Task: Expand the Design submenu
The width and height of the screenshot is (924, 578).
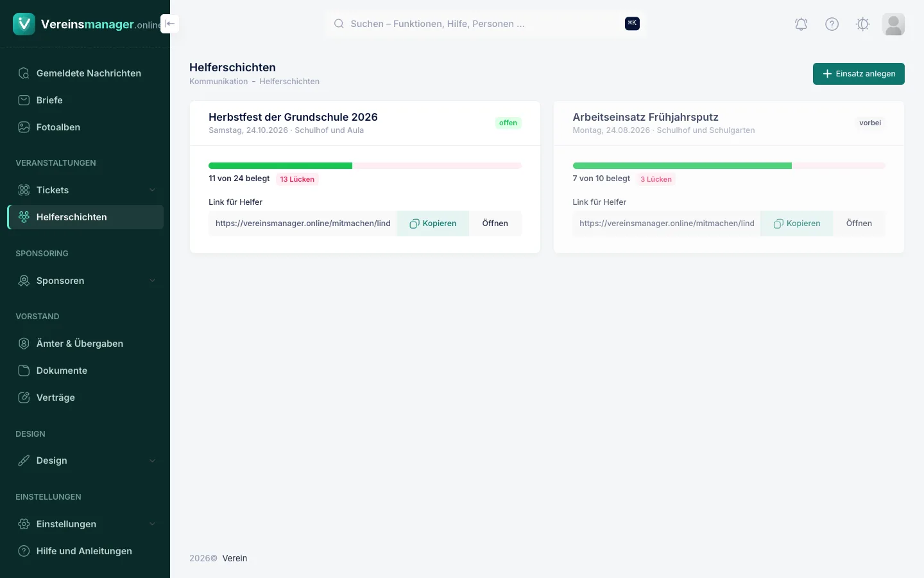Action: point(85,460)
